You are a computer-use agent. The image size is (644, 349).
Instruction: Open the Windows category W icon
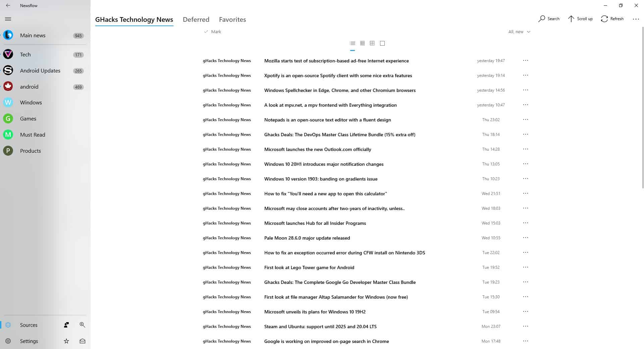(8, 102)
